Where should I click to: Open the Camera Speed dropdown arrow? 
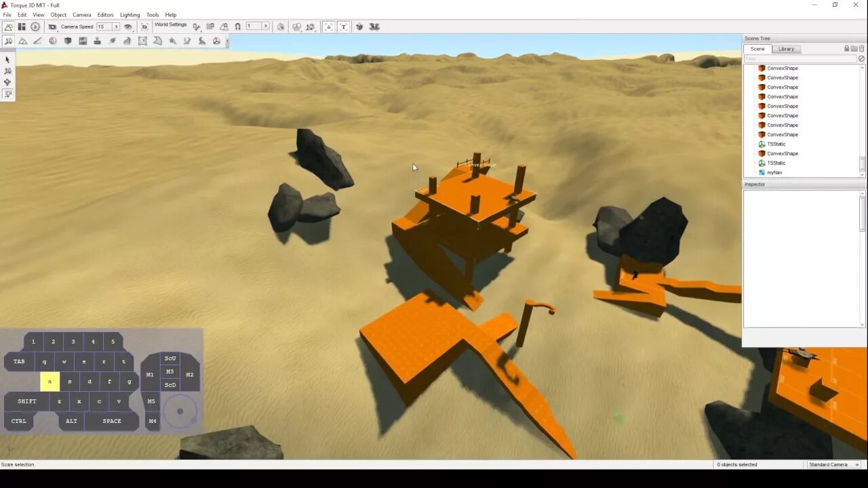point(115,26)
